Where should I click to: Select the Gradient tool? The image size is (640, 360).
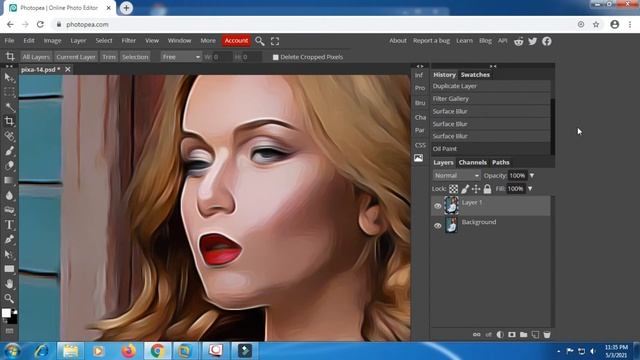click(x=9, y=180)
